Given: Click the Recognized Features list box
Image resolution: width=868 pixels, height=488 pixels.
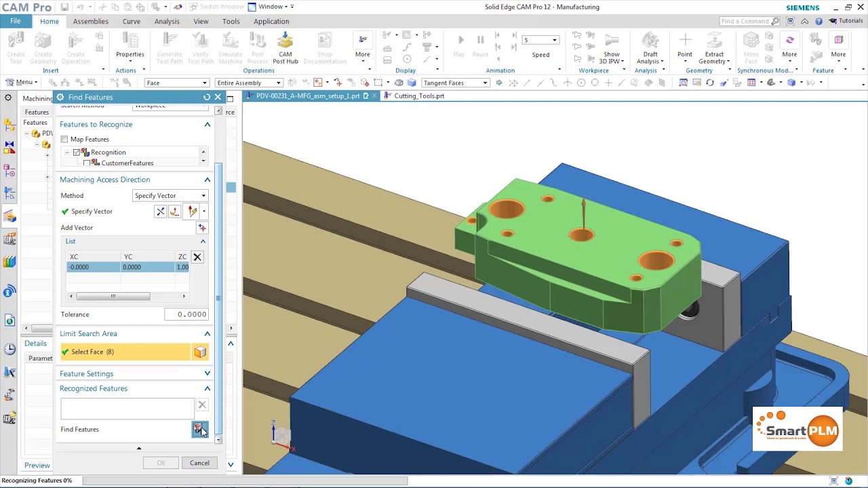Looking at the screenshot, I should [x=127, y=409].
